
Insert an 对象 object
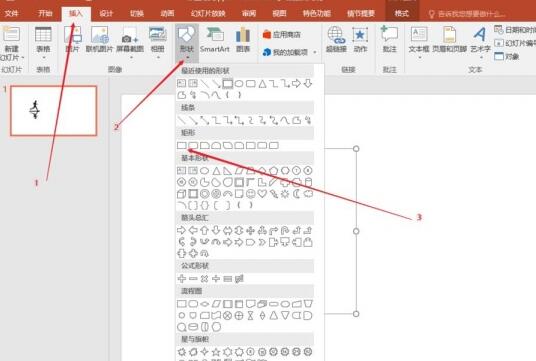click(x=507, y=56)
